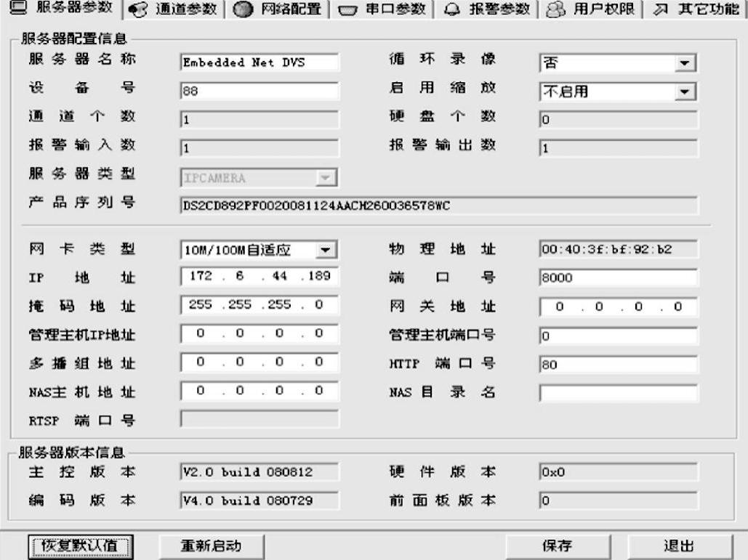Click the 管理主机IP地址 field
The width and height of the screenshot is (748, 560).
pos(260,333)
